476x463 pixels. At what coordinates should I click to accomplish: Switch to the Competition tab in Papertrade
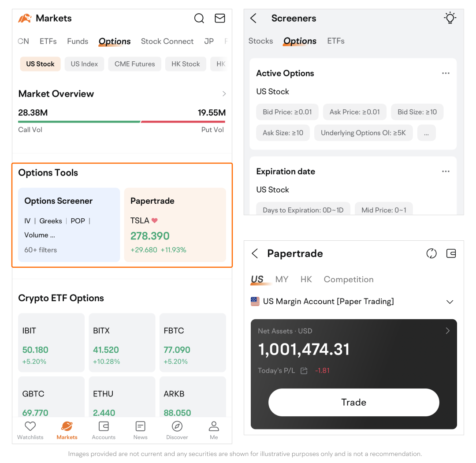pyautogui.click(x=348, y=280)
